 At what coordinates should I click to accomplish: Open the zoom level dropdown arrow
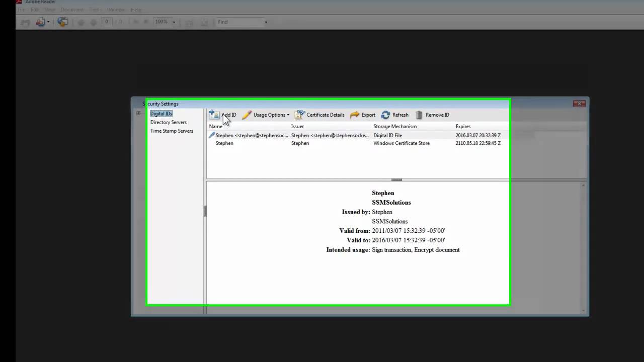174,22
